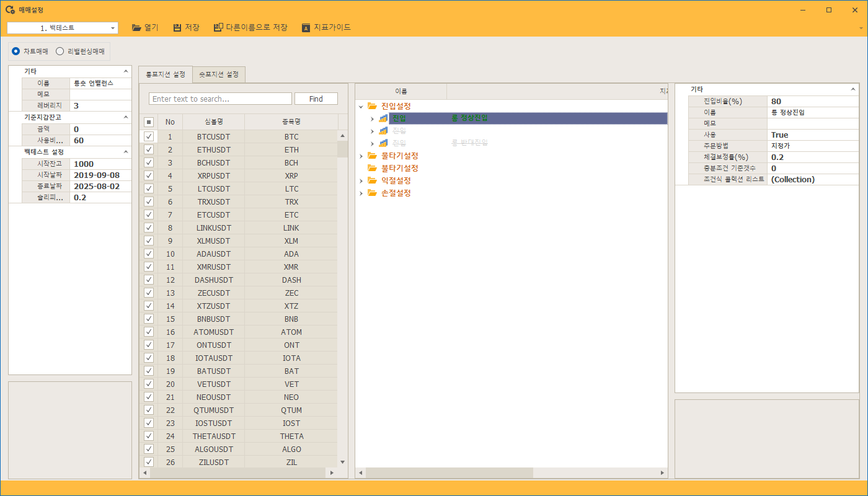Viewport: 868px width, 496px height.
Task: Click the 주문방법 value 지정가
Action: coord(813,146)
